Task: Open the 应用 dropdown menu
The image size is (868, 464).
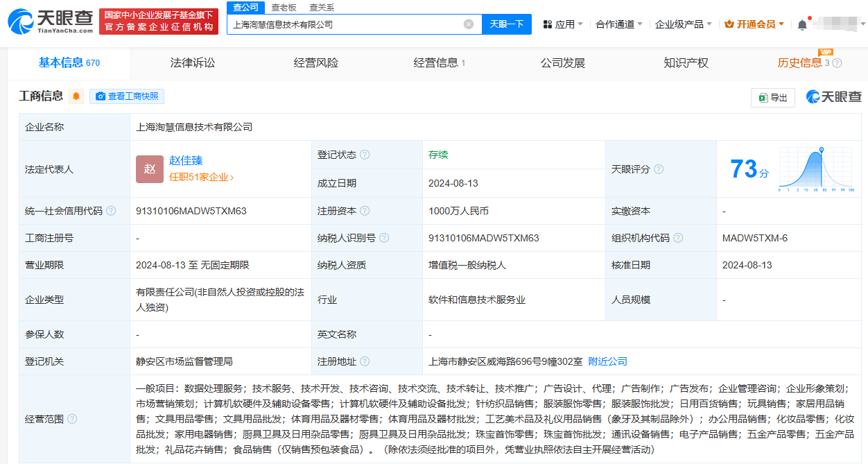Action: (x=563, y=24)
